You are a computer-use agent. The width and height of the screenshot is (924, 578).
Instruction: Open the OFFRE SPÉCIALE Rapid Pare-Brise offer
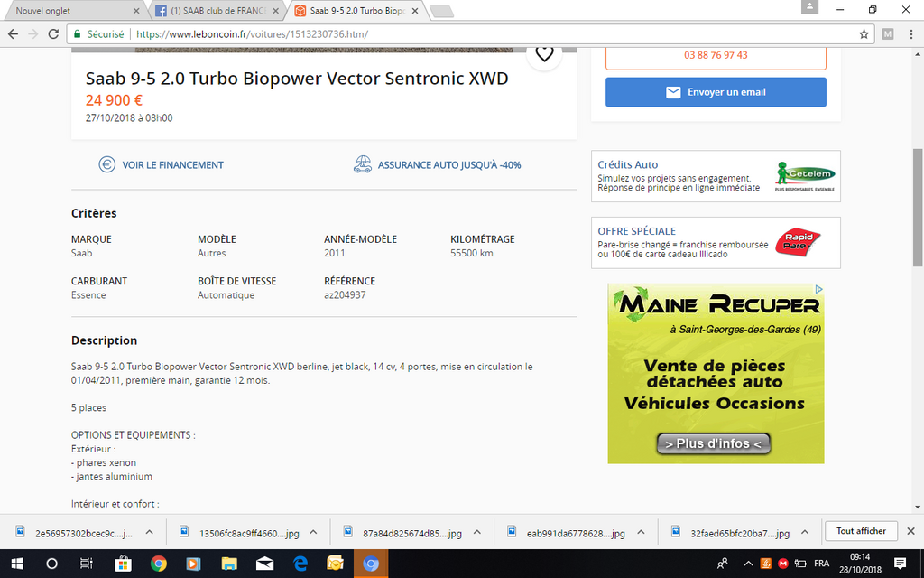pyautogui.click(x=716, y=243)
